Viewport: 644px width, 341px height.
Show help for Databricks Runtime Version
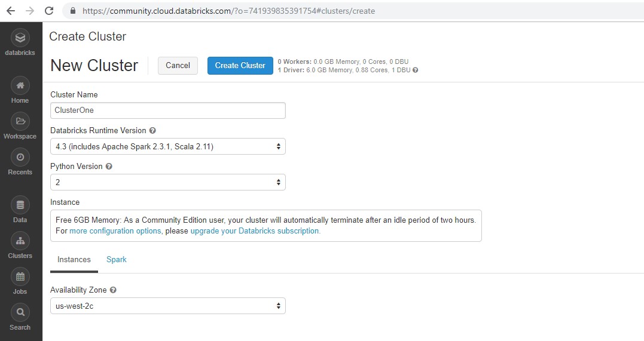pos(152,131)
